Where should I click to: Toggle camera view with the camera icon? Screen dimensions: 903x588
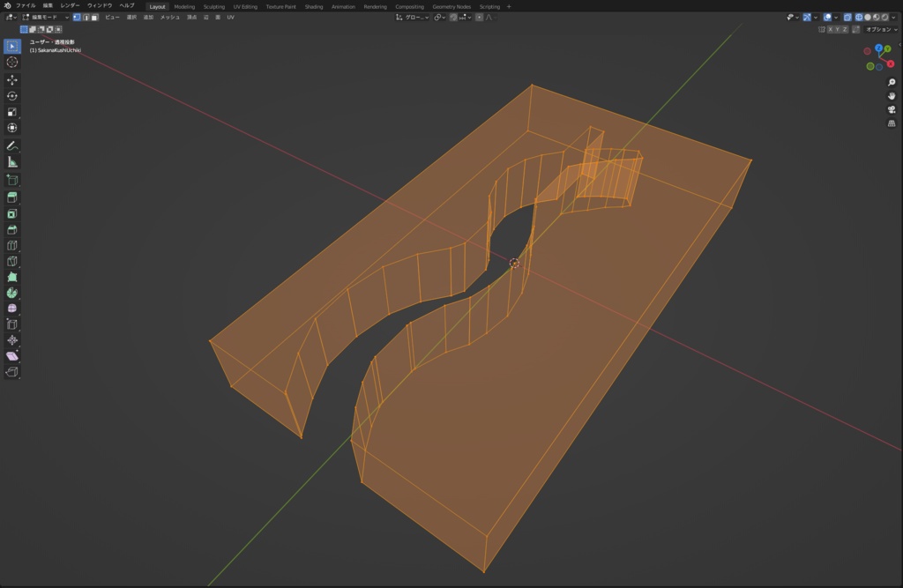(x=892, y=109)
